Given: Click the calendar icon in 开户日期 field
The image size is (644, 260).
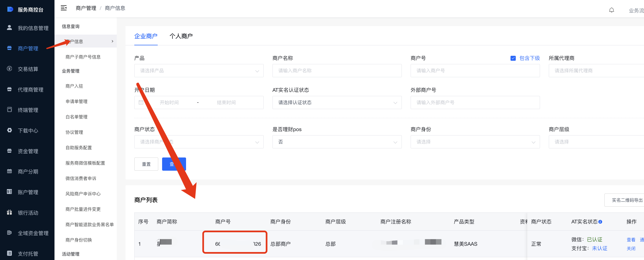Looking at the screenshot, I should pos(141,103).
